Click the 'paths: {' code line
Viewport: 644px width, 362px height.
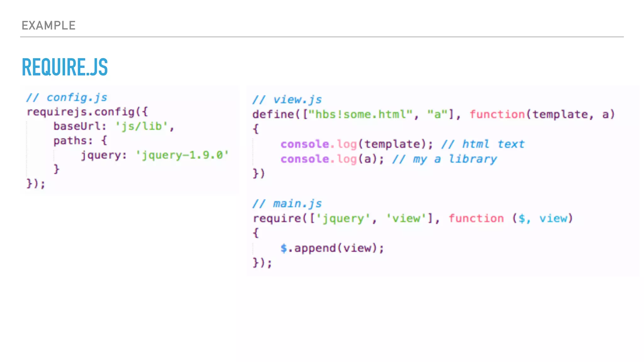coord(80,141)
